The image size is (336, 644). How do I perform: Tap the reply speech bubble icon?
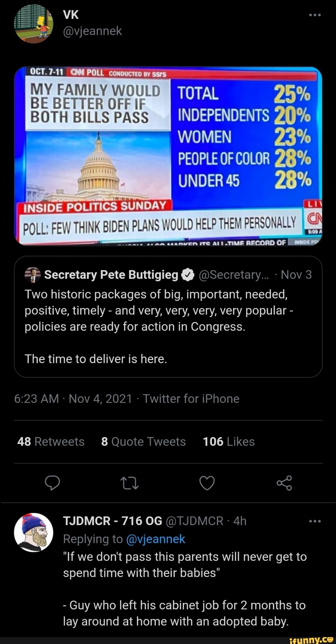[x=53, y=483]
